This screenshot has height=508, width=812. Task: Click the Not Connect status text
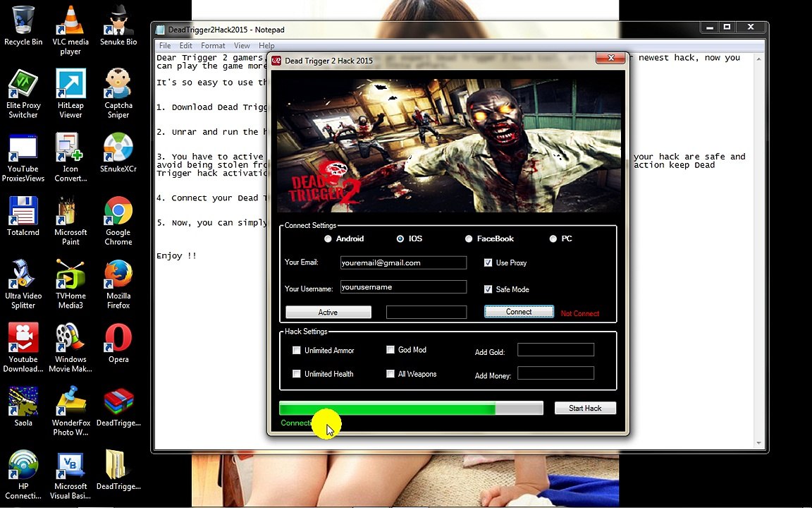click(x=580, y=313)
